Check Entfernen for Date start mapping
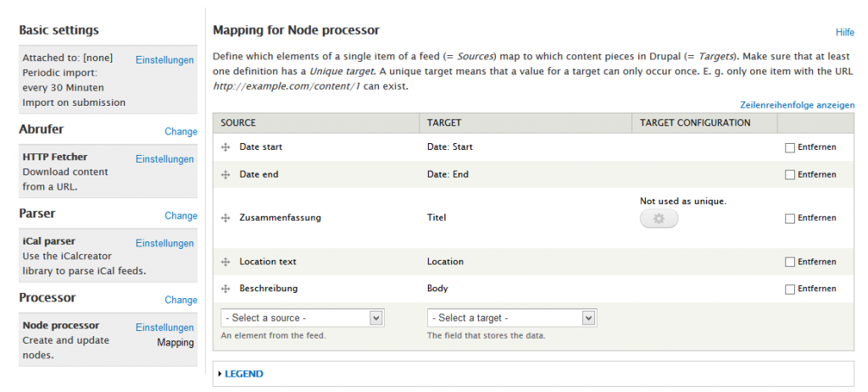This screenshot has width=868, height=392. point(790,147)
